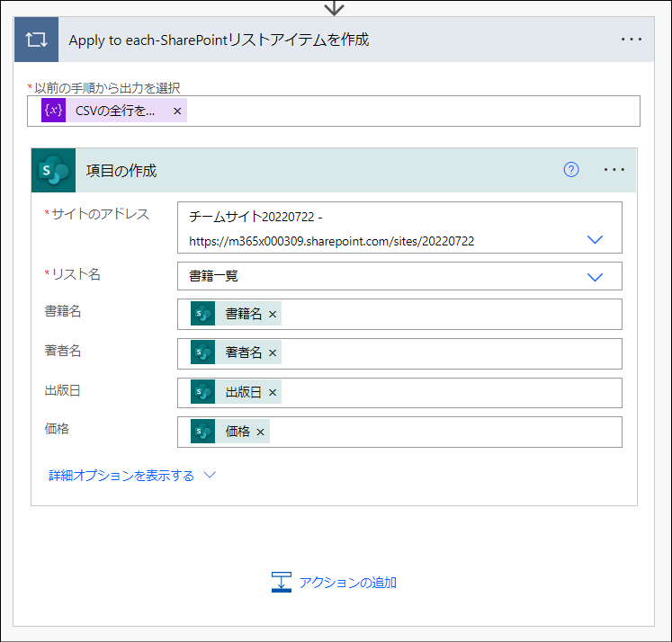
Task: Click the Apply to each loop icon
Action: tap(36, 40)
